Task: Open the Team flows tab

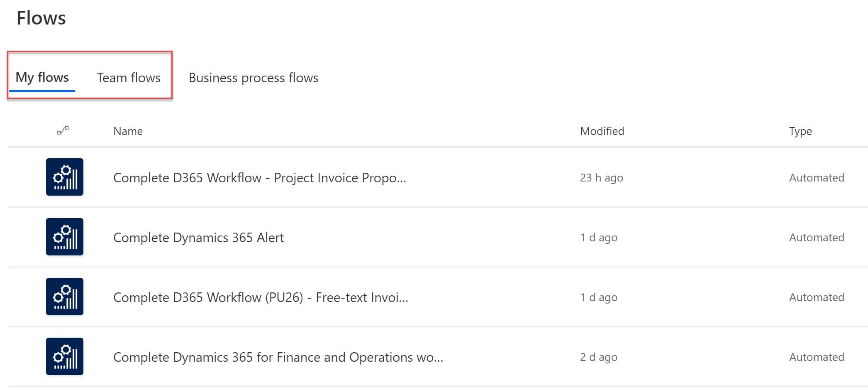Action: [129, 78]
